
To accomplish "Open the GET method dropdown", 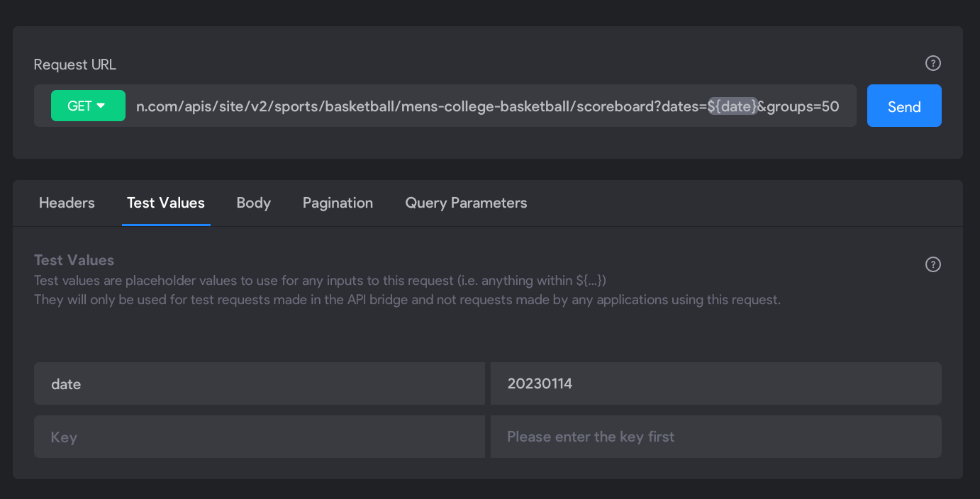I will coord(88,106).
